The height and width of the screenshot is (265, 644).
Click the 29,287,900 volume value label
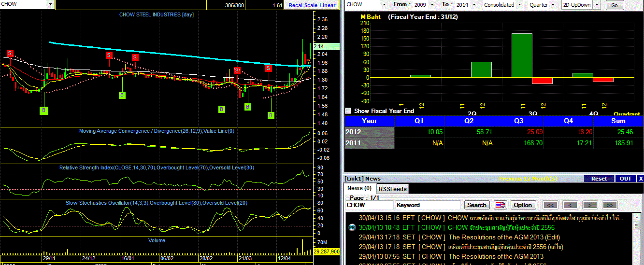pyautogui.click(x=327, y=251)
